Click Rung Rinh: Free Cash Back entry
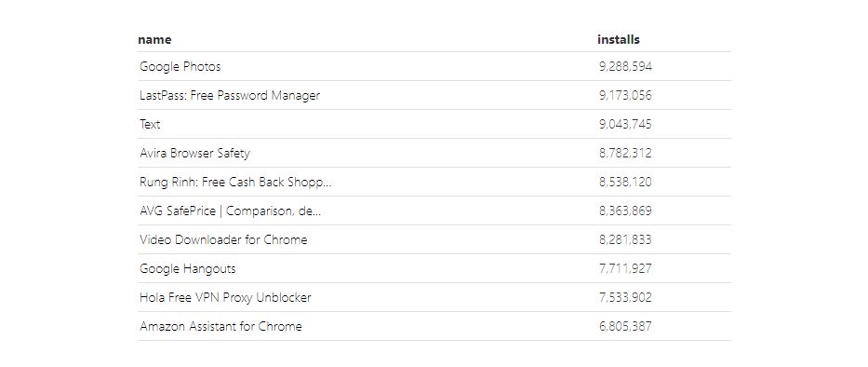The image size is (868, 367). 235,182
